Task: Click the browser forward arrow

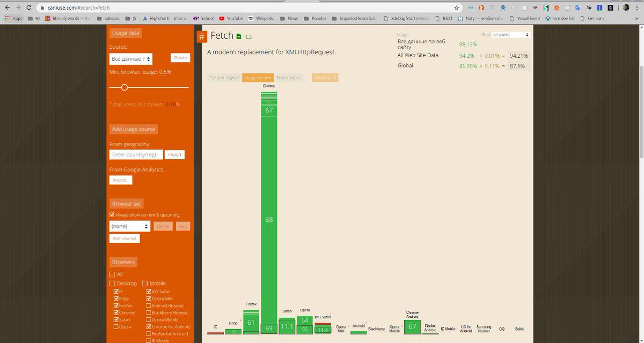Action: coord(19,8)
